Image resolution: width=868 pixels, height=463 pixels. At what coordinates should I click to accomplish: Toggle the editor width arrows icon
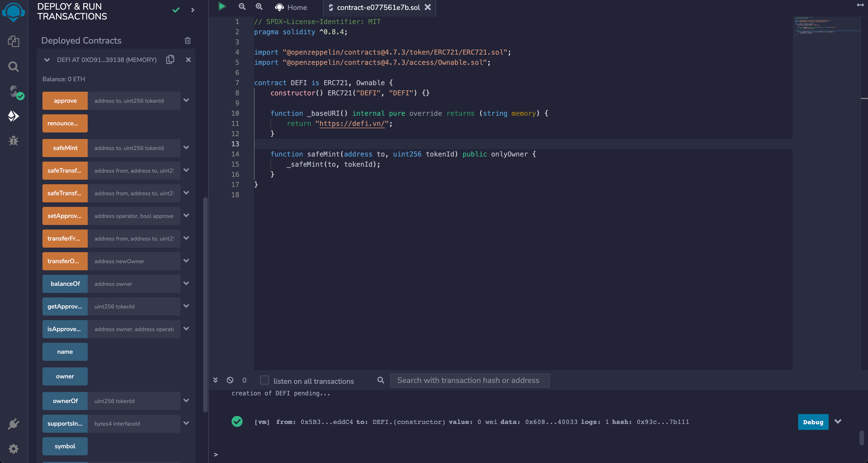860,5
